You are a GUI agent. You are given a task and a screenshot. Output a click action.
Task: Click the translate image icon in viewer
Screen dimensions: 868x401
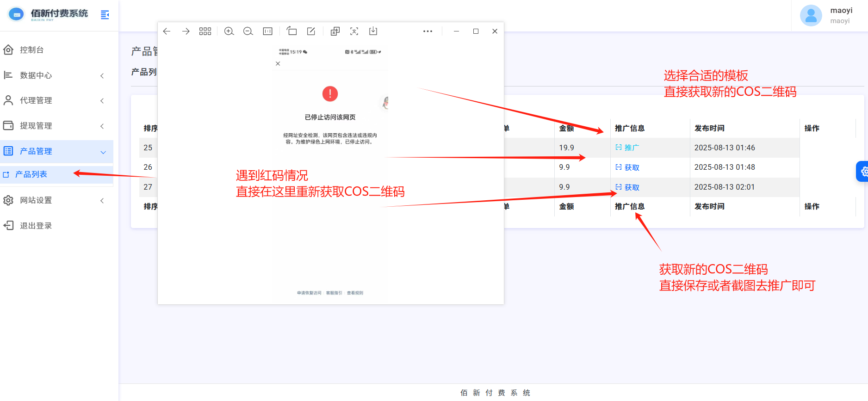tap(335, 31)
